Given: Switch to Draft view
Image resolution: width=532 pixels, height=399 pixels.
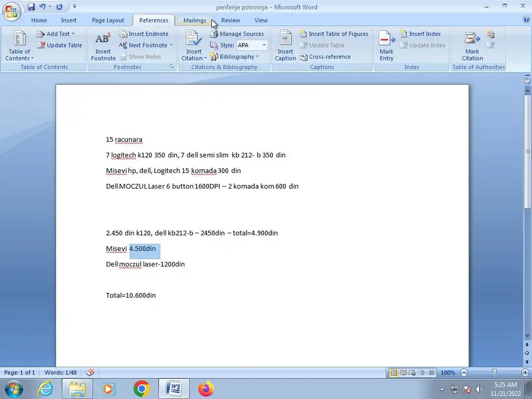Looking at the screenshot, I should click(432, 373).
